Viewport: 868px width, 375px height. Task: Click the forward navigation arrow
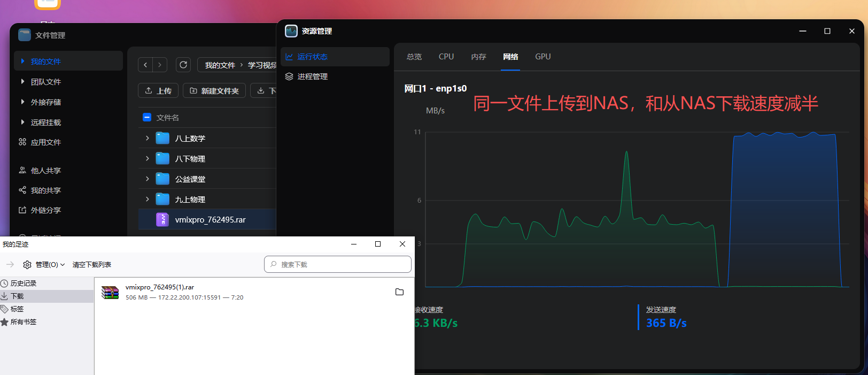(x=160, y=65)
